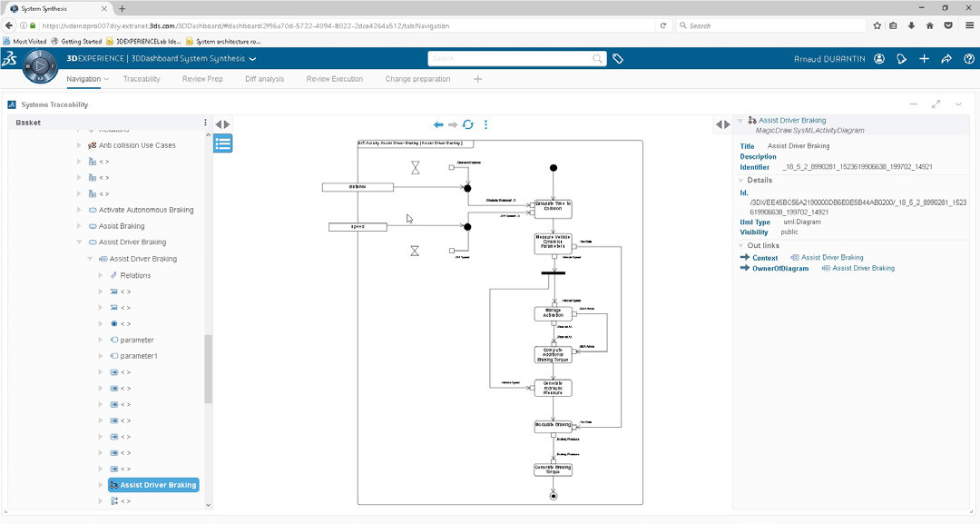Viewport: 980px width, 524px height.
Task: Open the OwnerOfDiagram Assist Driver Braking link
Action: 863,269
